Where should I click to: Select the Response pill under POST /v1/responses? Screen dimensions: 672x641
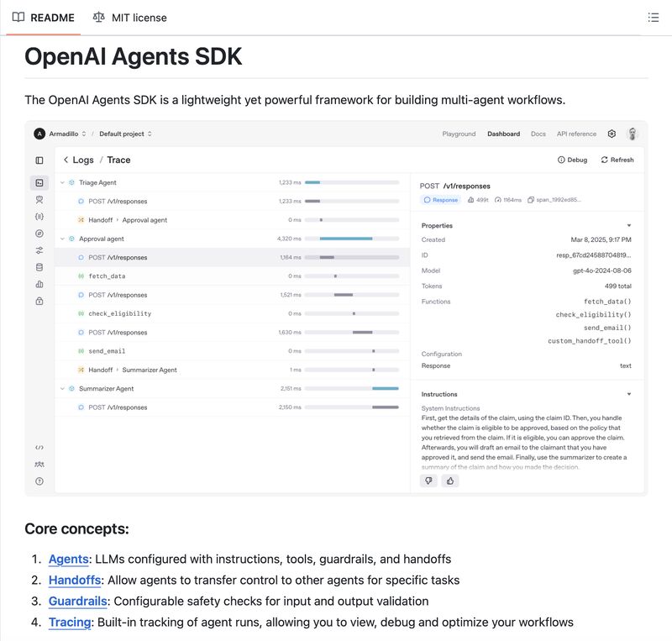[440, 200]
